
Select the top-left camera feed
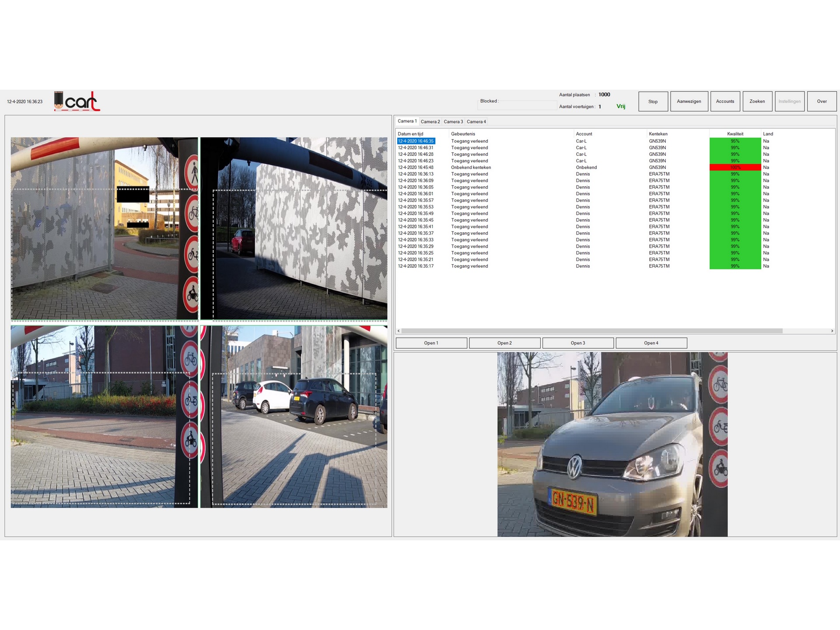104,228
